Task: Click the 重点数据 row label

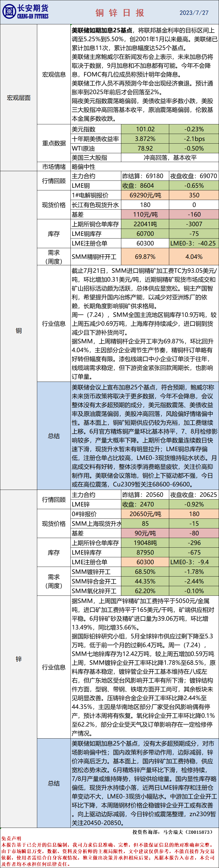Action: point(54,143)
